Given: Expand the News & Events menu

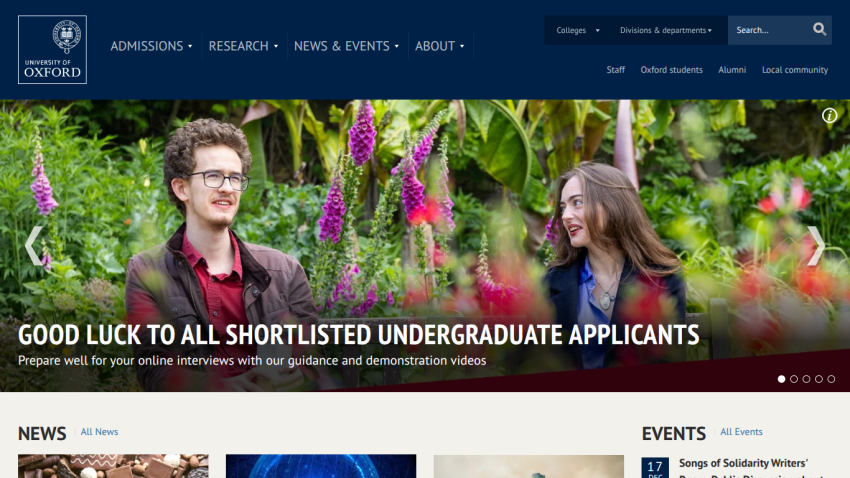Looking at the screenshot, I should pos(346,46).
